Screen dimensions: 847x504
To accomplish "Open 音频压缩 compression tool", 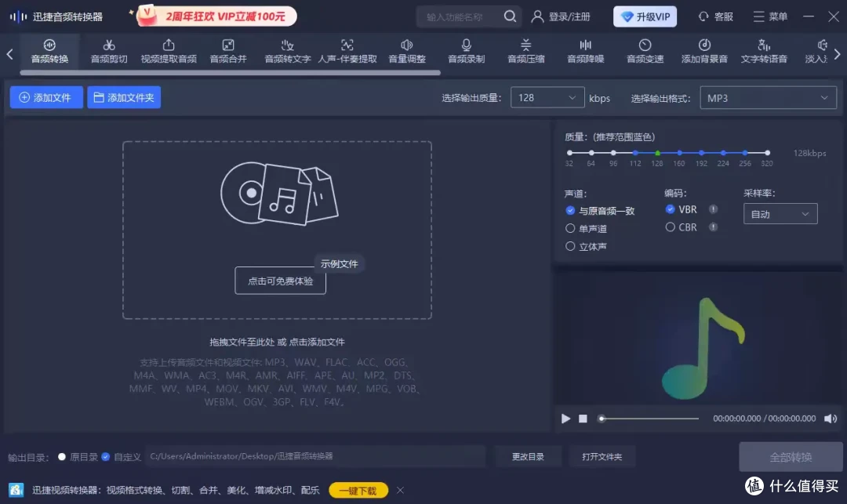I will 525,51.
